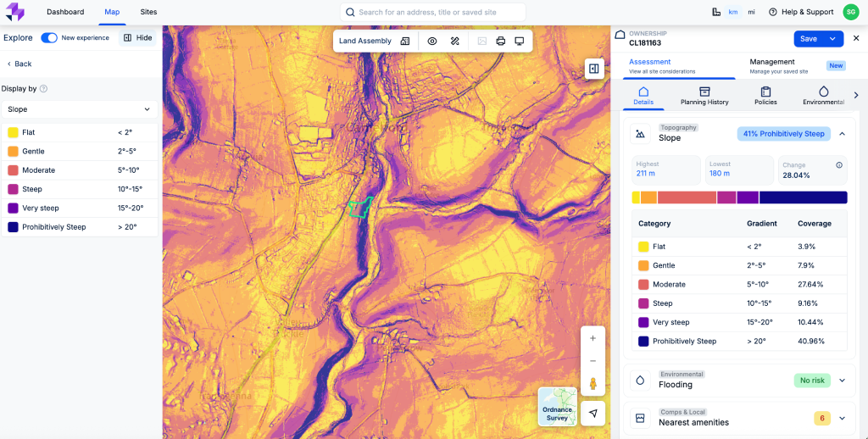The image size is (868, 439).
Task: Click the Slope topography mountain icon
Action: tap(641, 133)
